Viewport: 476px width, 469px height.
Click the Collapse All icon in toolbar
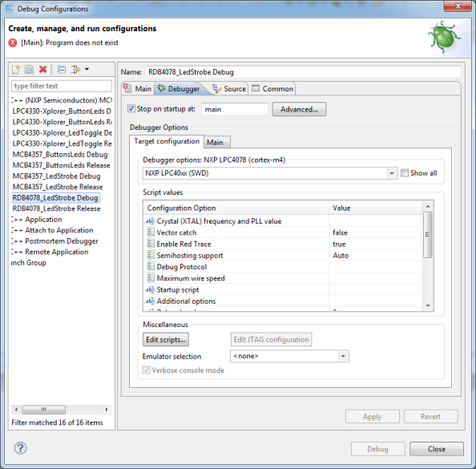[62, 70]
